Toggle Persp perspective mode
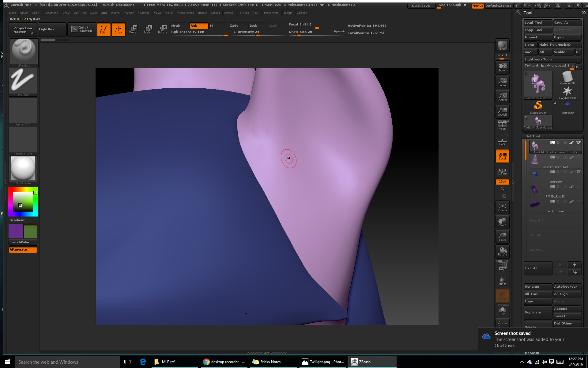588x368 pixels. [502, 126]
